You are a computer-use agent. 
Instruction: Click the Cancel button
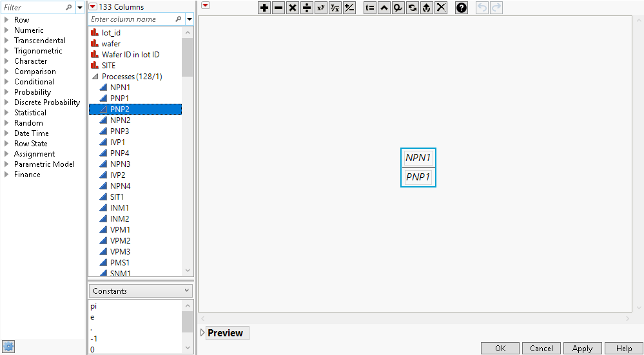pos(542,349)
